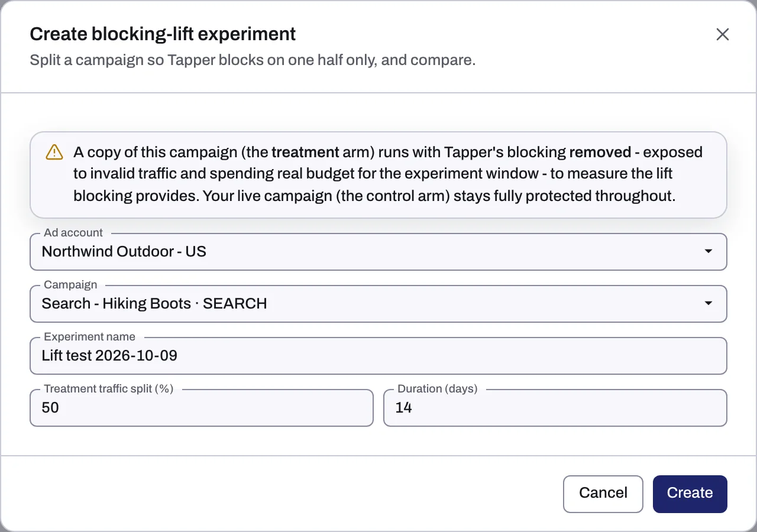
Task: Click the 'Create blocking-lift experiment' title
Action: click(x=163, y=34)
